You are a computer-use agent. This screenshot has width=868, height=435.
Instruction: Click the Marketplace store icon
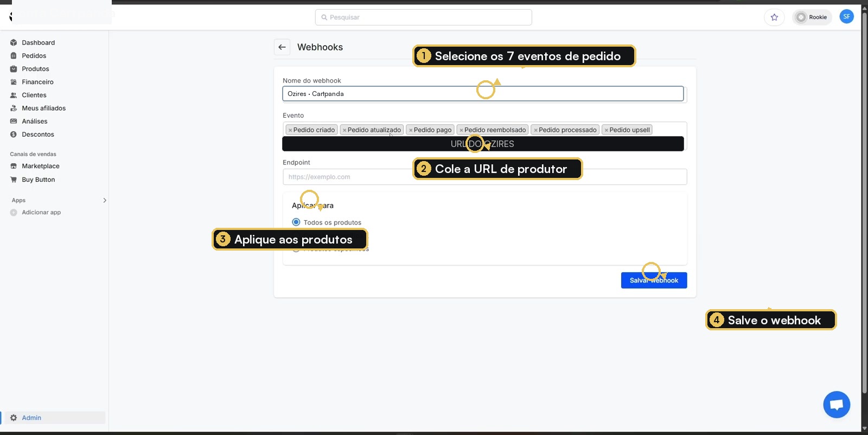14,166
